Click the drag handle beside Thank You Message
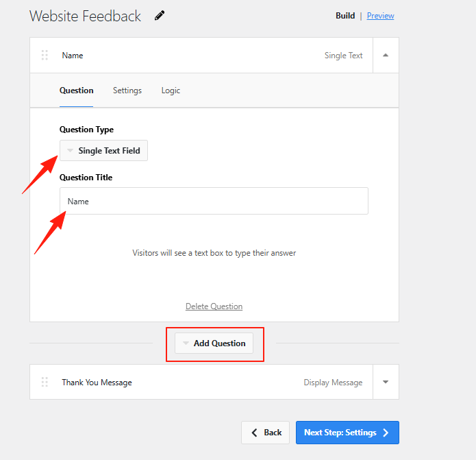The image size is (476, 460). [45, 382]
